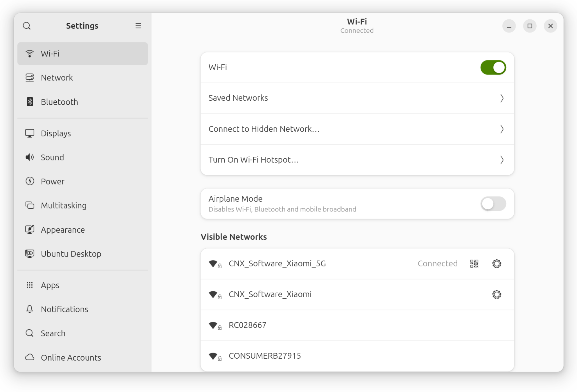Show QR code for CNX_Software_Xiaomi_5G
Screen dimensions: 577x392
pyautogui.click(x=474, y=264)
